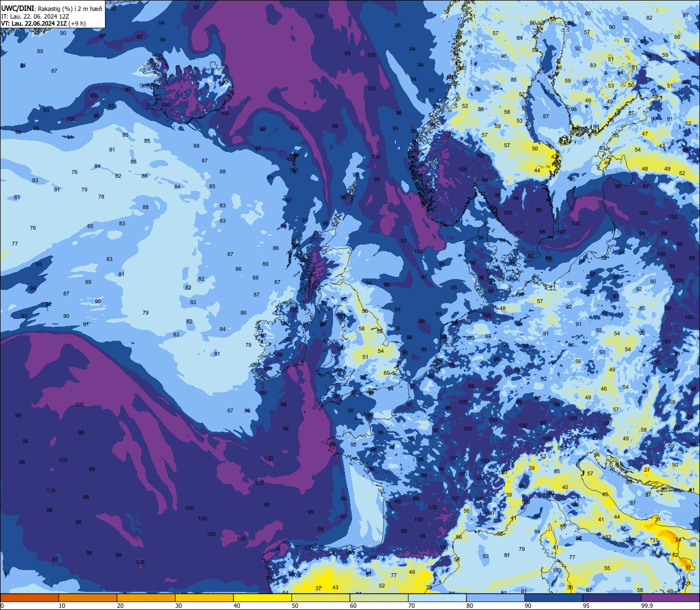Click the legend label 40

click(x=237, y=606)
